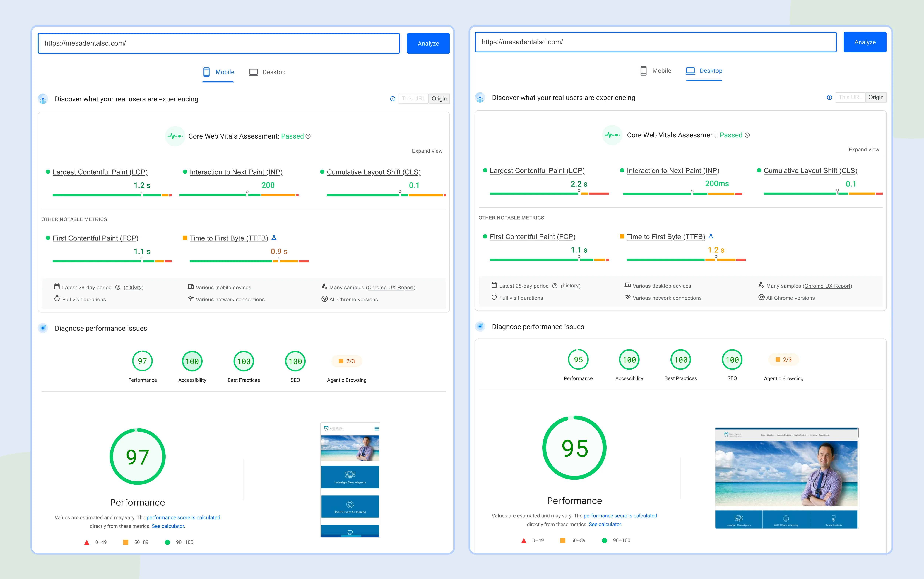The width and height of the screenshot is (924, 579).
Task: Click devices icon by Various mobile devices
Action: point(190,287)
